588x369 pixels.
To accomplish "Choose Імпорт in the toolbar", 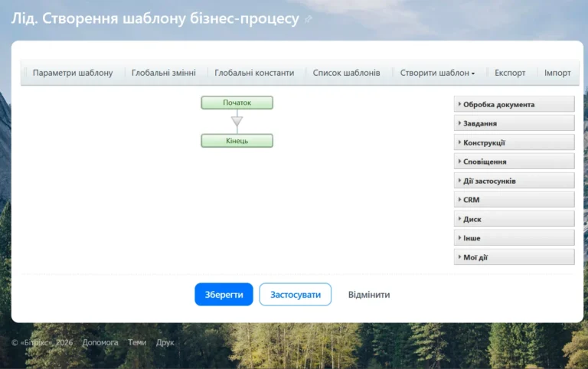I will coord(557,73).
